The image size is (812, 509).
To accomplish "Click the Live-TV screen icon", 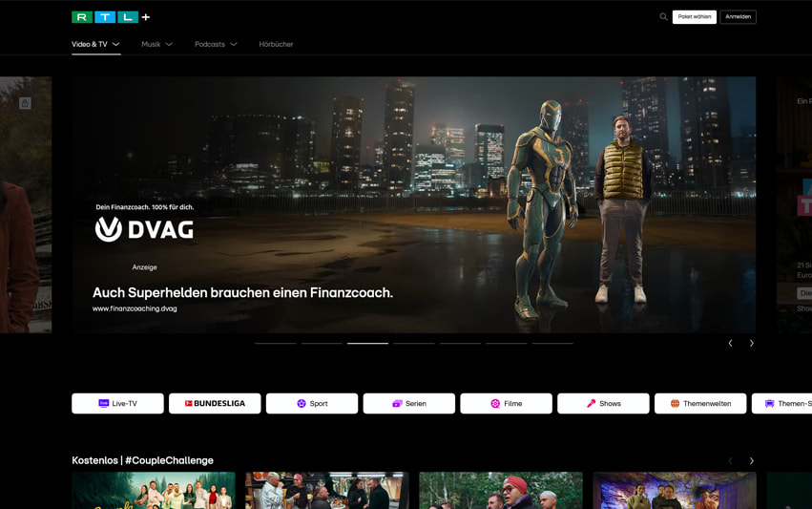I will point(104,403).
